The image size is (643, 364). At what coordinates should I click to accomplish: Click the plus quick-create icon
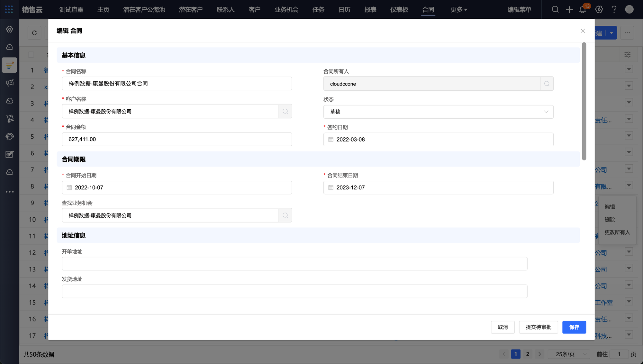click(569, 10)
